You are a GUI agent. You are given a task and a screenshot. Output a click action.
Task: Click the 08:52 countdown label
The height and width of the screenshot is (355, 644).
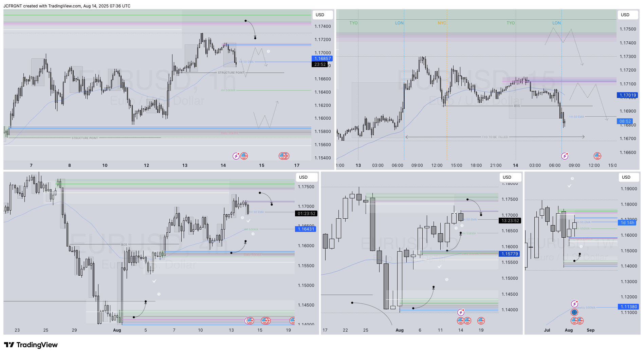pyautogui.click(x=625, y=121)
